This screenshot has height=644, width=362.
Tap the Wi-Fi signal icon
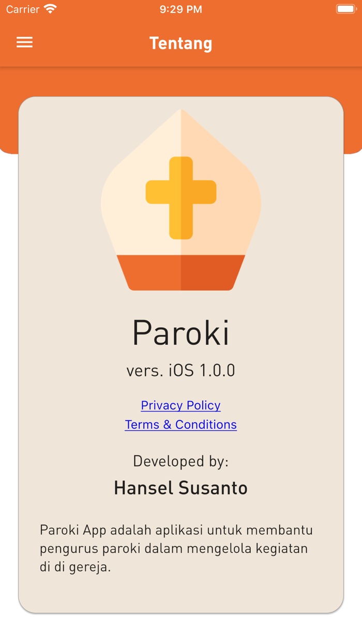(50, 8)
